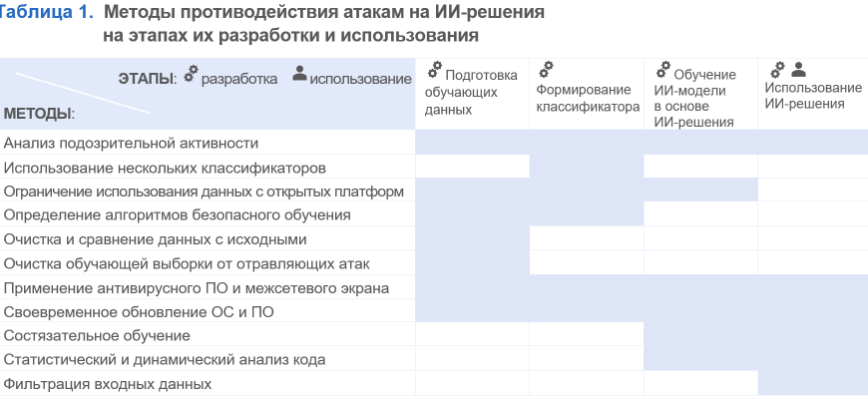Click the "ЭТАПЫ" header label
This screenshot has width=868, height=399.
(147, 79)
